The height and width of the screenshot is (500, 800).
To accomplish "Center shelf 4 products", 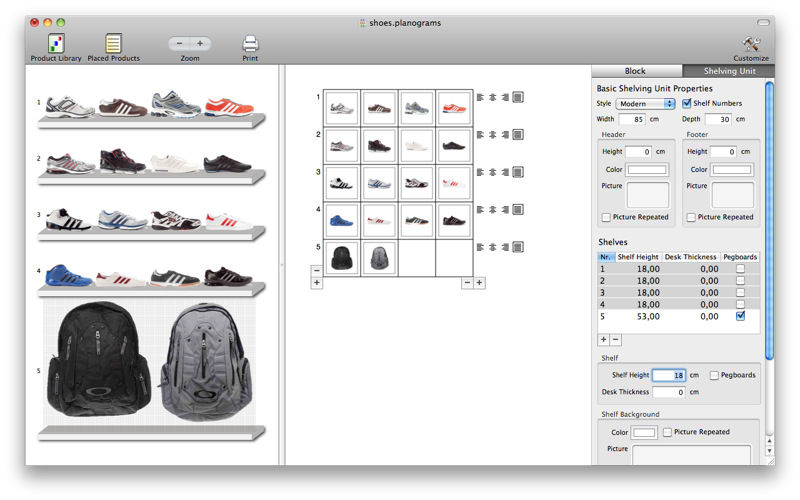I will [x=492, y=209].
